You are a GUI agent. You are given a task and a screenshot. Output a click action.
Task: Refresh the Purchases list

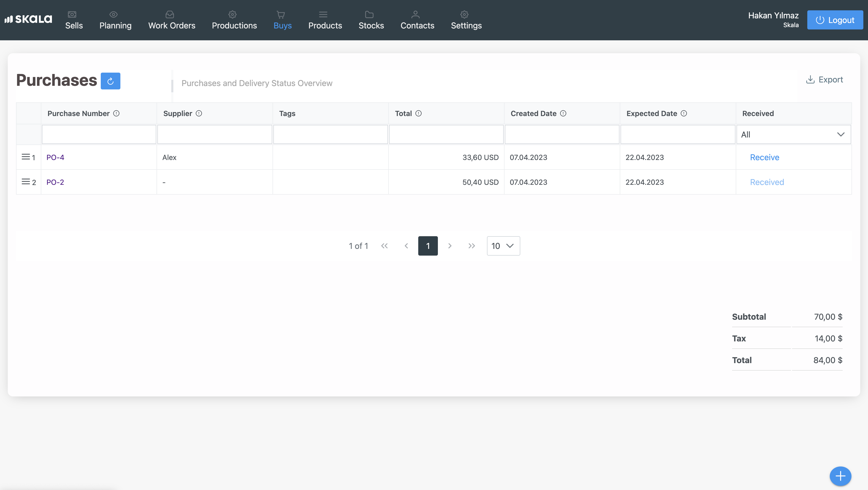(x=111, y=81)
